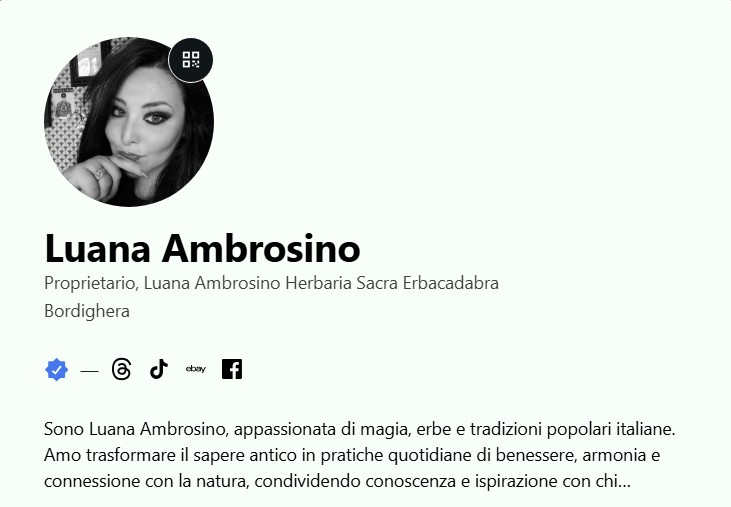731x507 pixels.
Task: Open the TikTok profile icon
Action: pyautogui.click(x=159, y=369)
